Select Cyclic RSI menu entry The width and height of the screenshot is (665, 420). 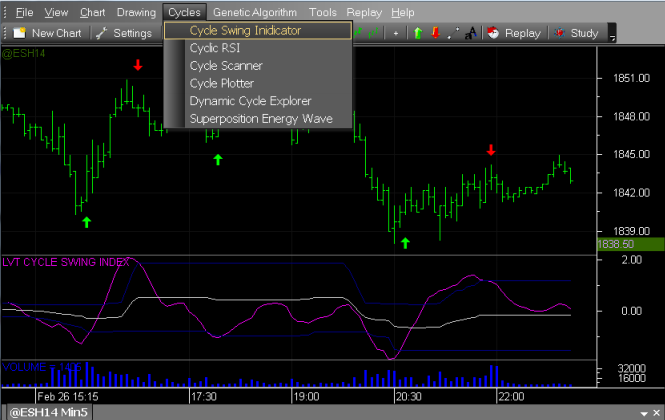click(x=214, y=48)
